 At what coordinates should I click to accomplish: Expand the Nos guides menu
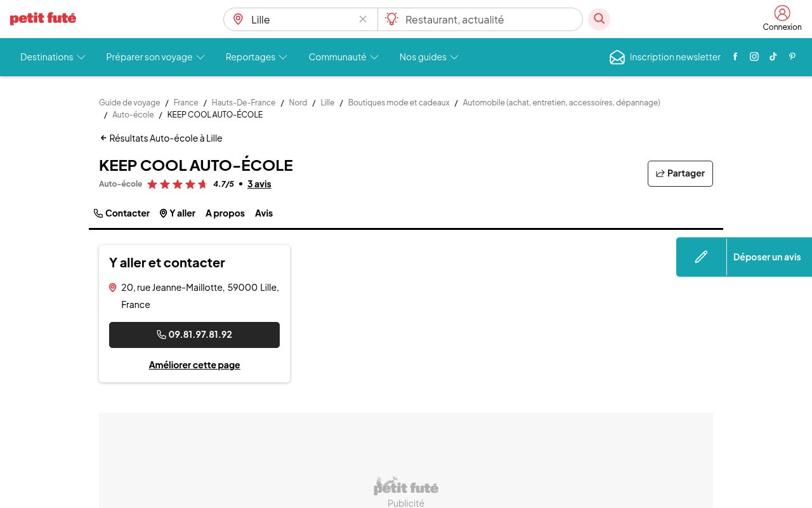point(429,57)
